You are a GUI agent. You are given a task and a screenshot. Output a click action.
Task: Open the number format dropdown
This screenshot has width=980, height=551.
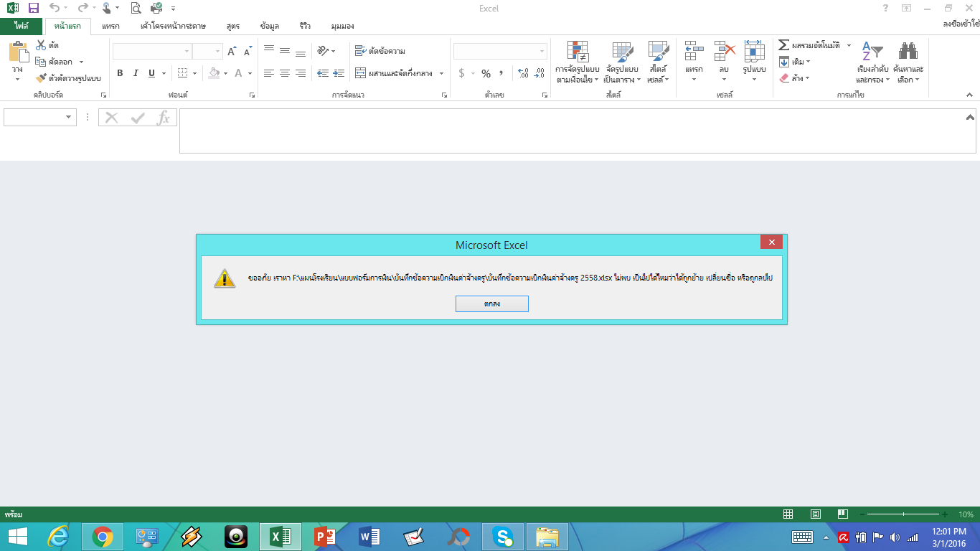pos(542,52)
